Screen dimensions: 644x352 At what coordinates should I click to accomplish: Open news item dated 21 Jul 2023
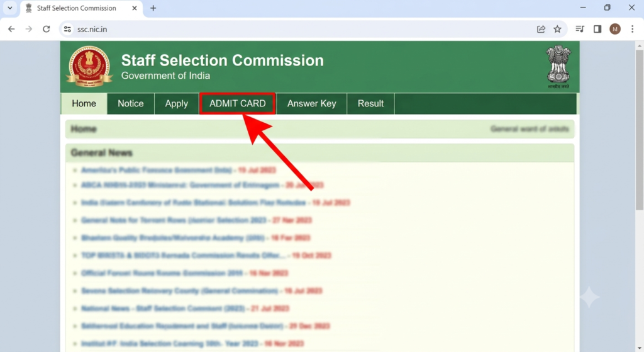(x=185, y=309)
